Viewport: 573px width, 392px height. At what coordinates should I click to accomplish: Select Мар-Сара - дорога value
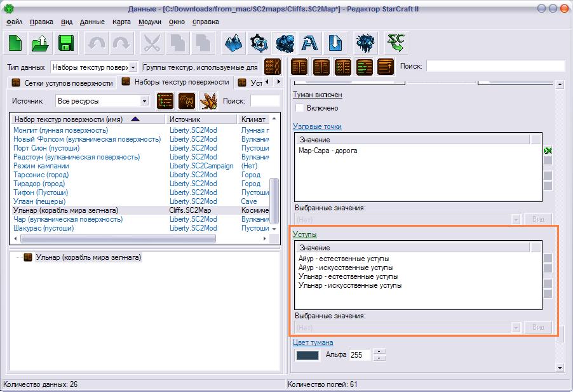tap(328, 151)
